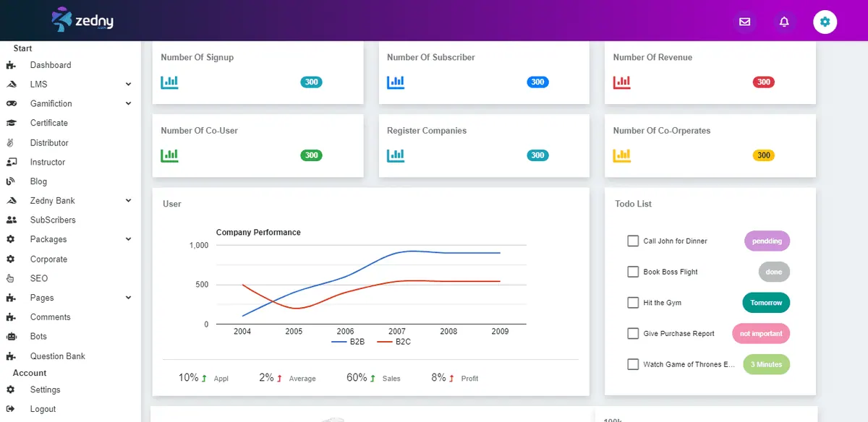
Task: Expand the Zedny Bank menu chevron
Action: point(128,201)
